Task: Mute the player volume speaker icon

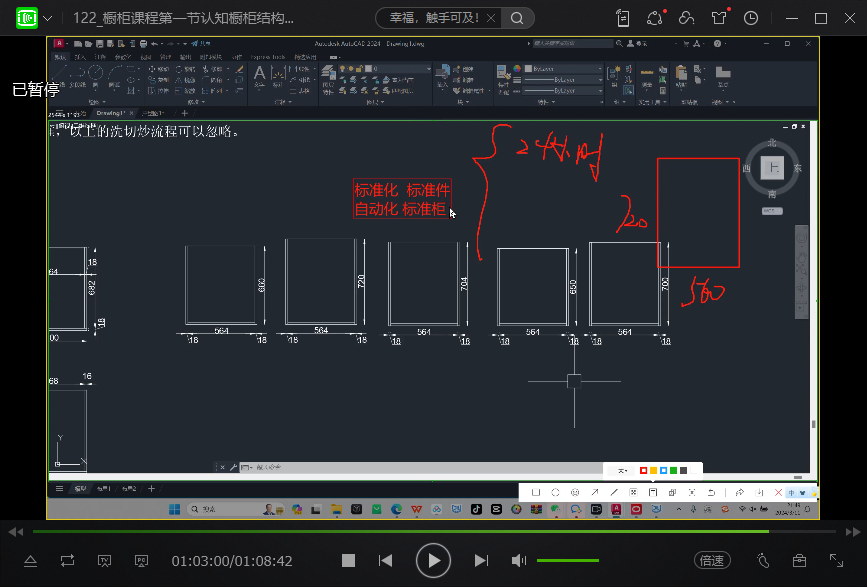Action: 519,561
